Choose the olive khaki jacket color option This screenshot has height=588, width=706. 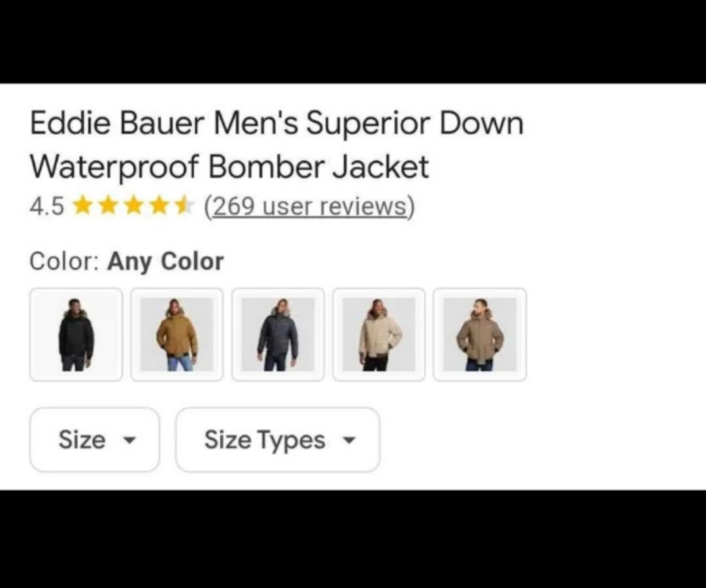click(480, 335)
